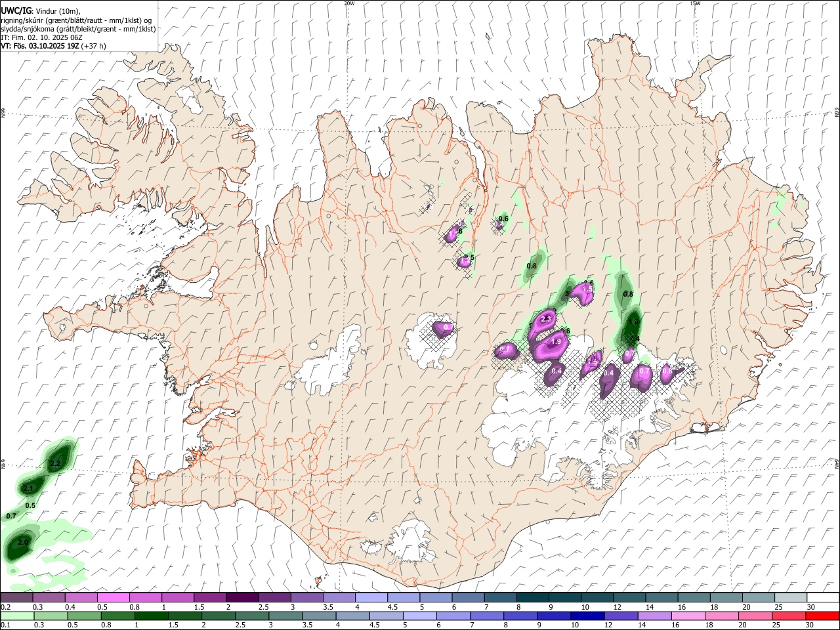Pick the light lavender 4–4.5 snow legend swatch
840x630 pixels.
[x=371, y=598]
